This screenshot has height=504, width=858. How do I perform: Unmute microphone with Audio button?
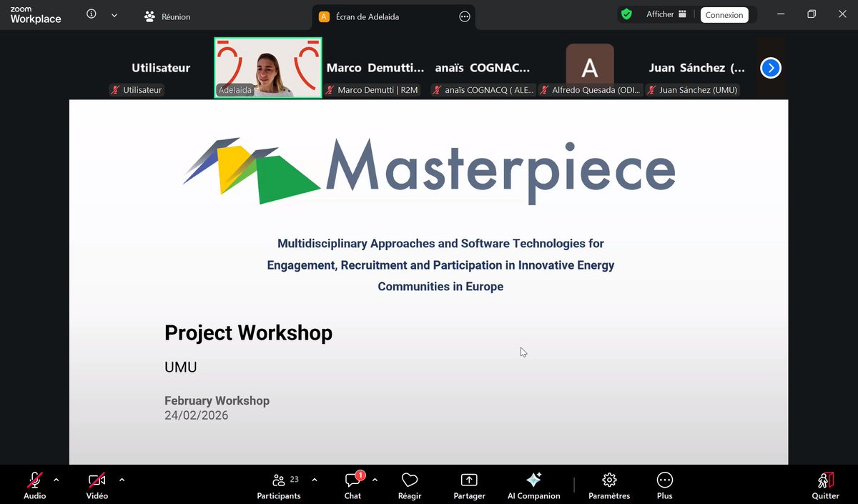34,485
